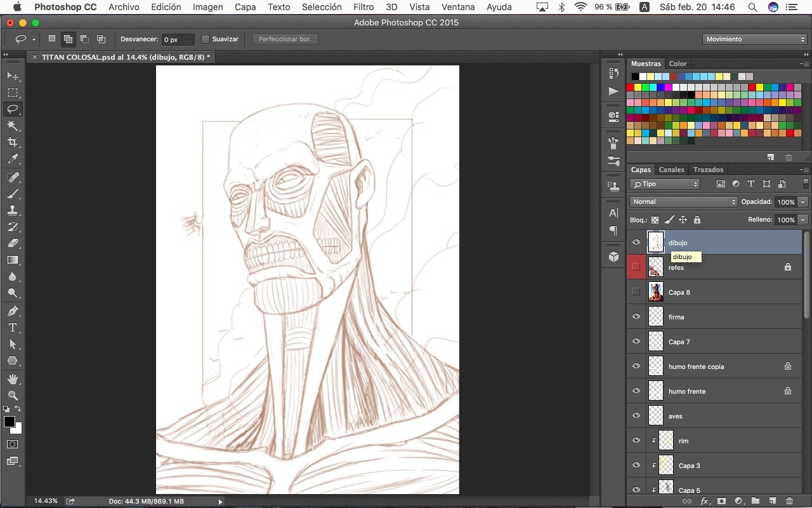The height and width of the screenshot is (508, 812).
Task: Select the Eraser tool
Action: (x=13, y=243)
